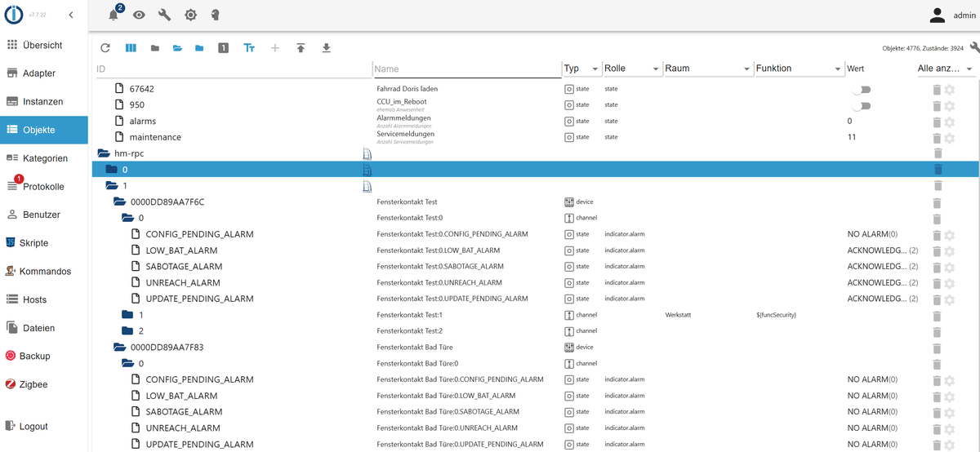Click the level 1 depth icon

click(223, 48)
